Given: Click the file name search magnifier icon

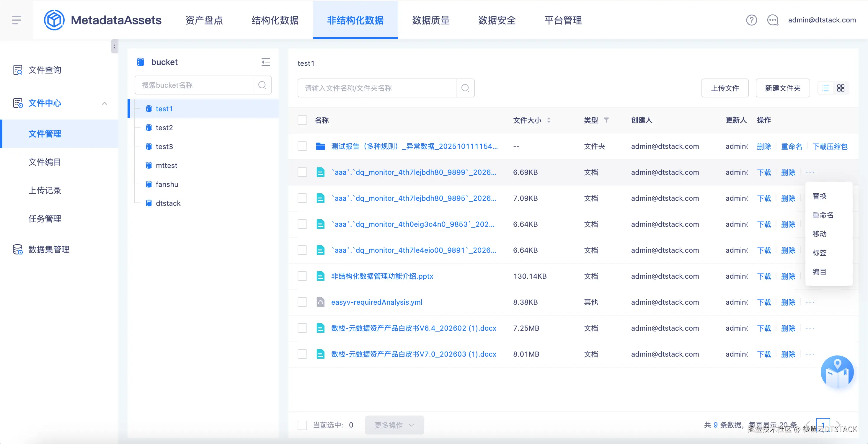Looking at the screenshot, I should pos(465,88).
